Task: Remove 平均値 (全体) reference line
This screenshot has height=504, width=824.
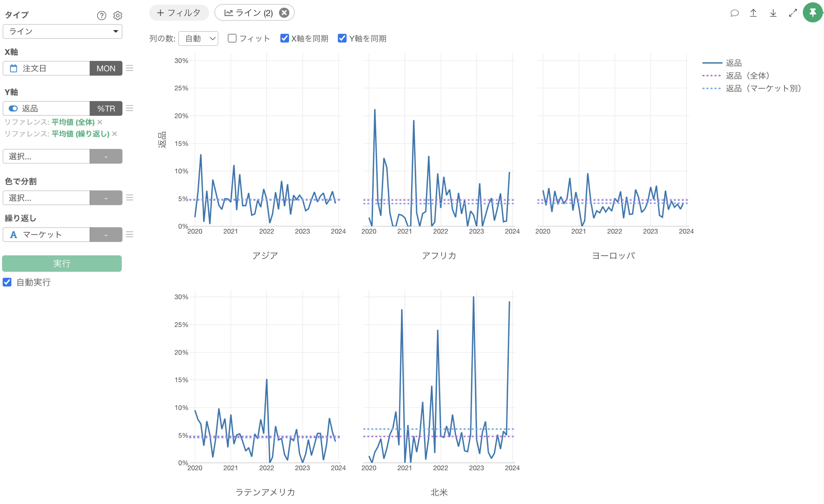Action: pyautogui.click(x=100, y=122)
